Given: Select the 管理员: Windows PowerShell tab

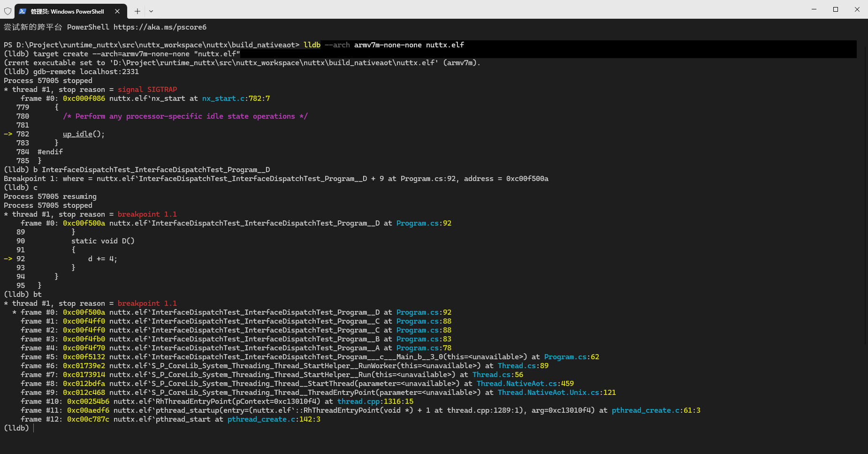Looking at the screenshot, I should click(67, 11).
